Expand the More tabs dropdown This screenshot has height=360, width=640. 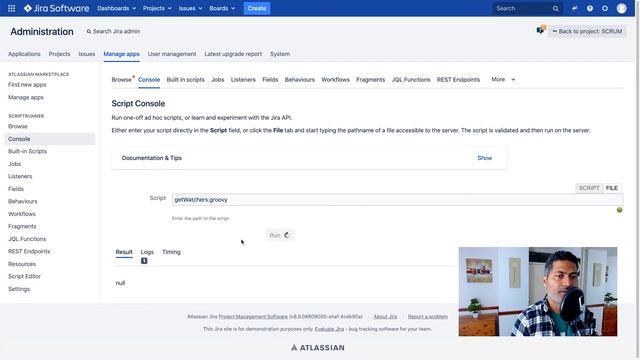point(503,79)
